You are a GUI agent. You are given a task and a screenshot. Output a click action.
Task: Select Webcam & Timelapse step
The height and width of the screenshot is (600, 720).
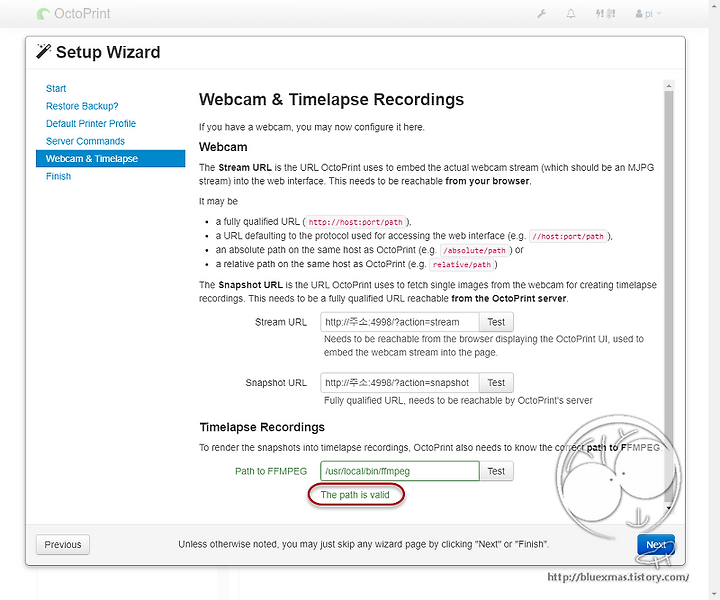tap(111, 158)
